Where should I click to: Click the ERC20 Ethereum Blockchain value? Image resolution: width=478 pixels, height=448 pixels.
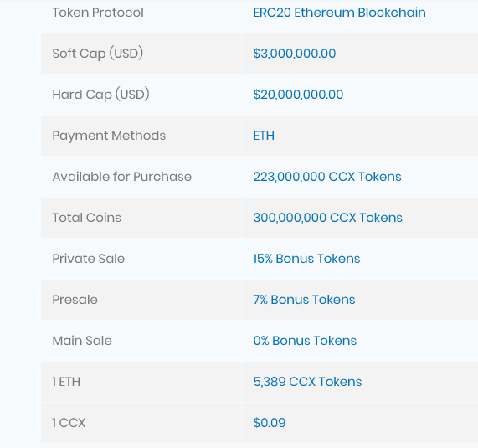click(x=339, y=13)
